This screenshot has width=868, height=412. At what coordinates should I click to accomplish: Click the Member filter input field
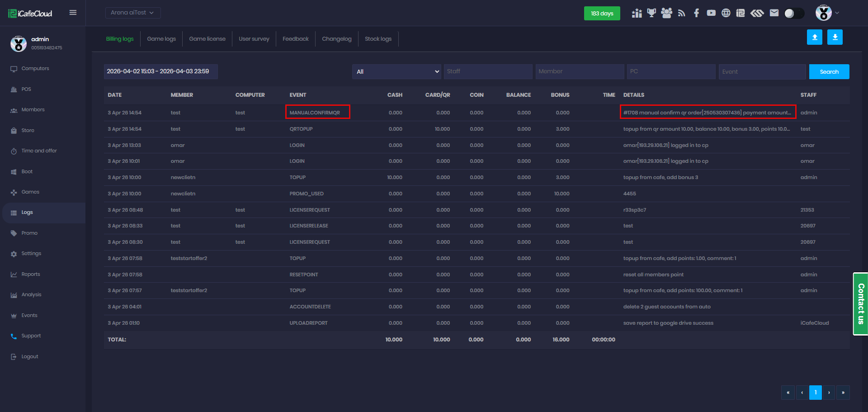click(580, 71)
